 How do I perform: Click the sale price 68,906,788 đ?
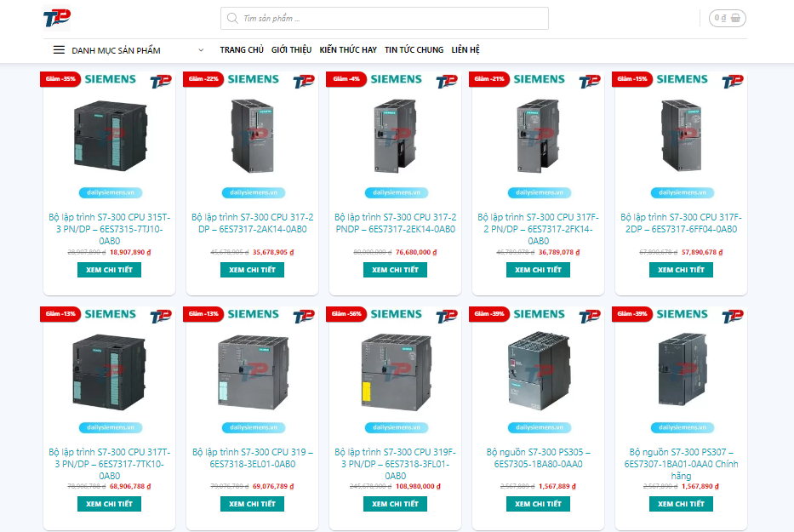[130, 486]
